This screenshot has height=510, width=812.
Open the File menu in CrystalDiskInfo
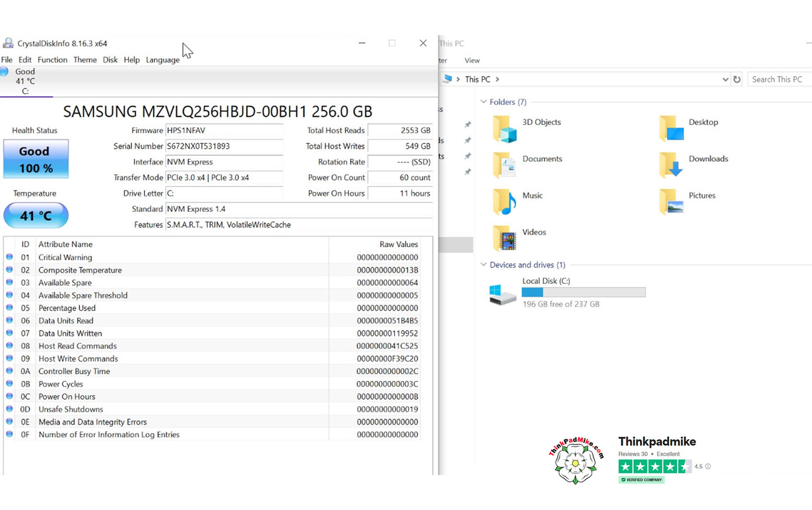[7, 60]
